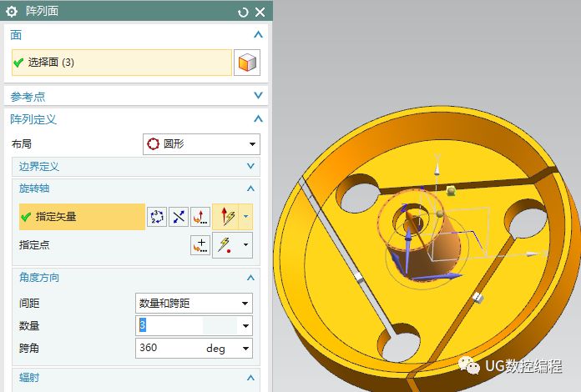The width and height of the screenshot is (581, 392).
Task: Open the point dialog icon
Action: [200, 245]
